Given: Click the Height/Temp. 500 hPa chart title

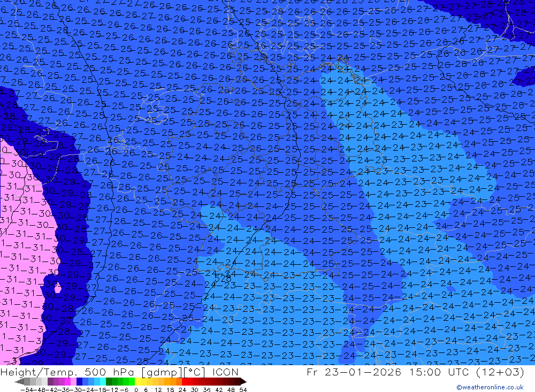Looking at the screenshot, I should tap(68, 372).
